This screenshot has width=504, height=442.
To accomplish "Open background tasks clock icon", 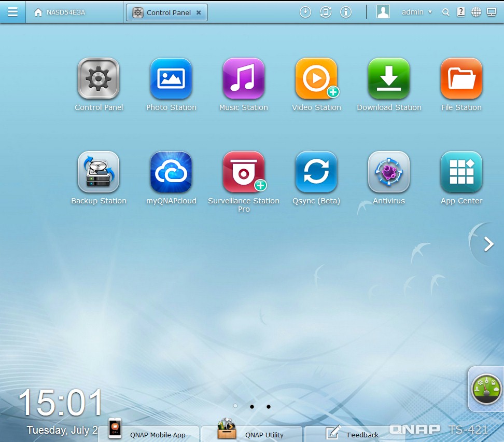I will [305, 12].
